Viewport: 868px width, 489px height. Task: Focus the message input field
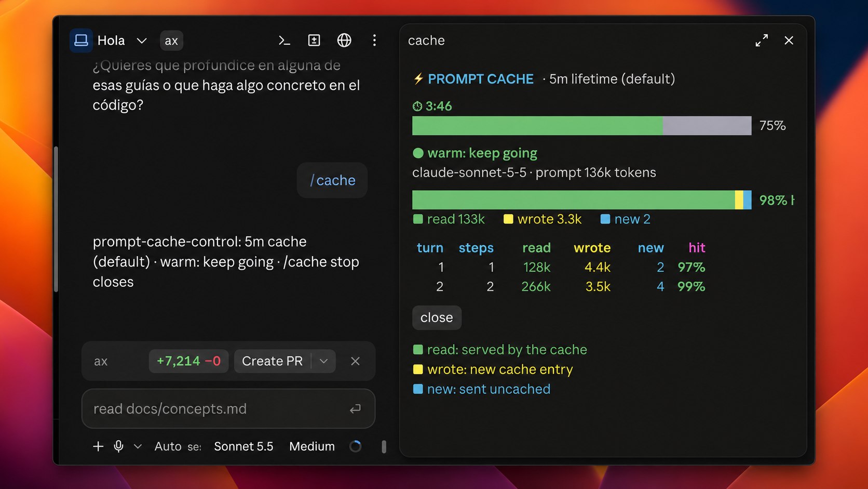pos(228,409)
